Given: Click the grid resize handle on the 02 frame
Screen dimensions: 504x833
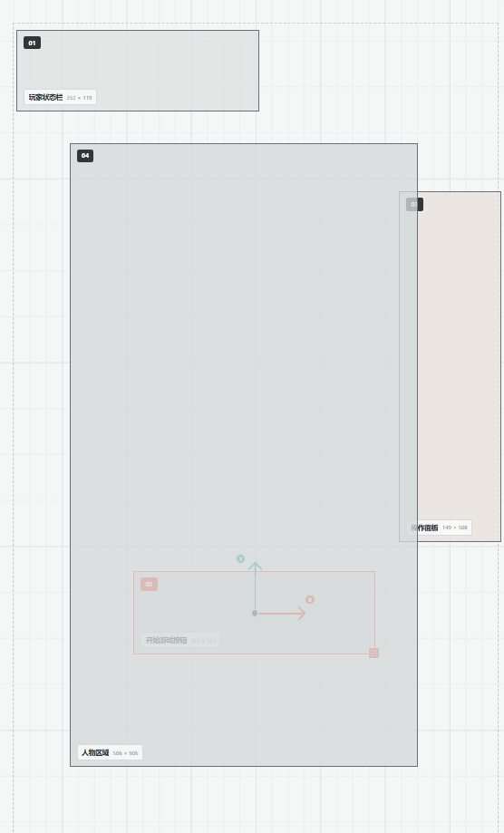Looking at the screenshot, I should click(373, 653).
